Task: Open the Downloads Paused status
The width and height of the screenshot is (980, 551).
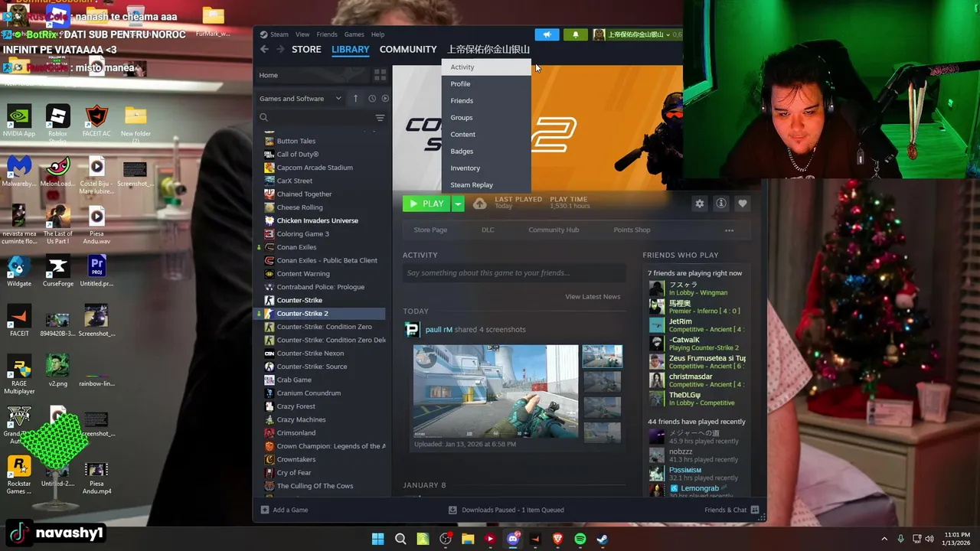Action: click(506, 510)
